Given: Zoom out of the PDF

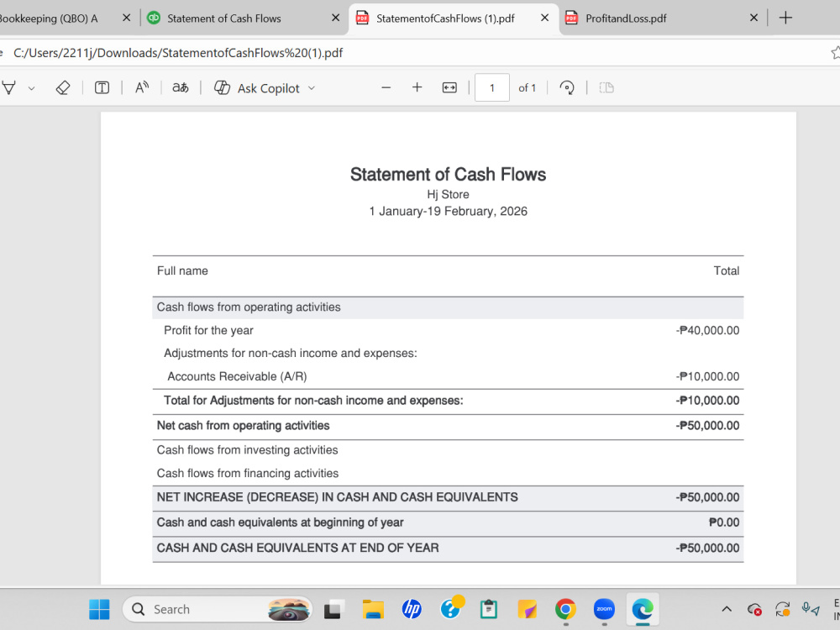Looking at the screenshot, I should [x=386, y=88].
